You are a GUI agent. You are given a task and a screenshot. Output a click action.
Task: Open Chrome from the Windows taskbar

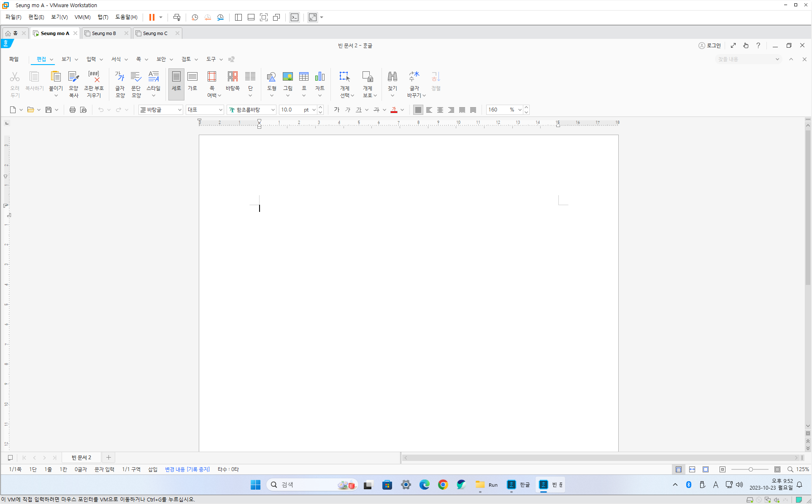443,485
